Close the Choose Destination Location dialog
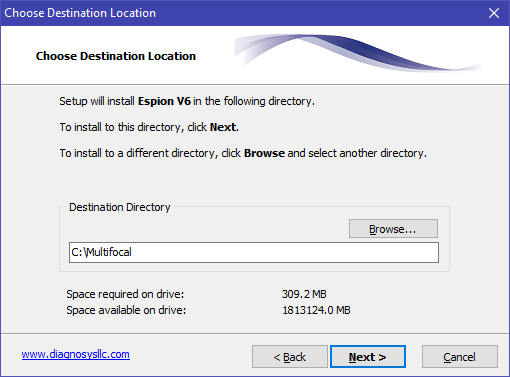This screenshot has height=377, width=510. pos(494,13)
